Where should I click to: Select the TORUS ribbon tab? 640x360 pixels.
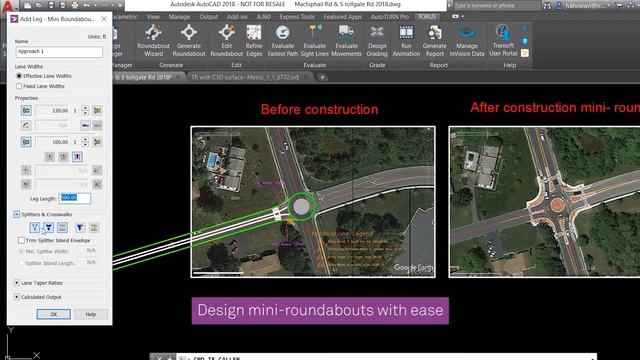click(427, 17)
